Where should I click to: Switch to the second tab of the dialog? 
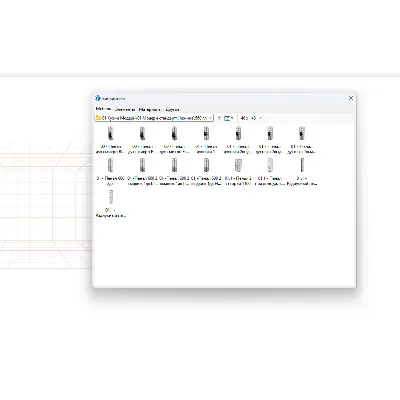(125, 109)
